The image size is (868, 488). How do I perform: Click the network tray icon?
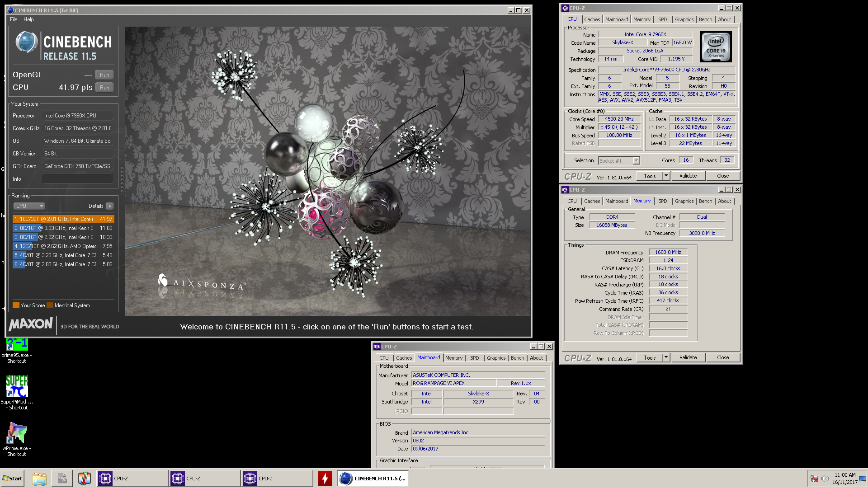pyautogui.click(x=814, y=479)
